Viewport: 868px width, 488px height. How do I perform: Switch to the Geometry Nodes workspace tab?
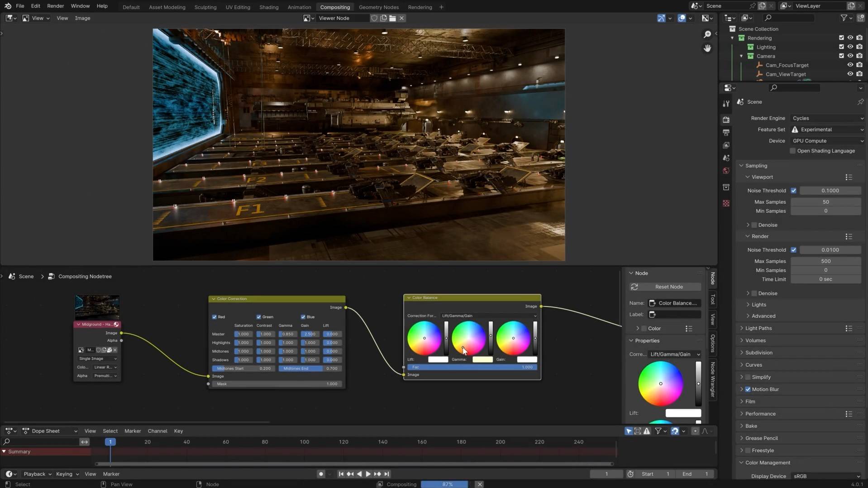click(378, 7)
